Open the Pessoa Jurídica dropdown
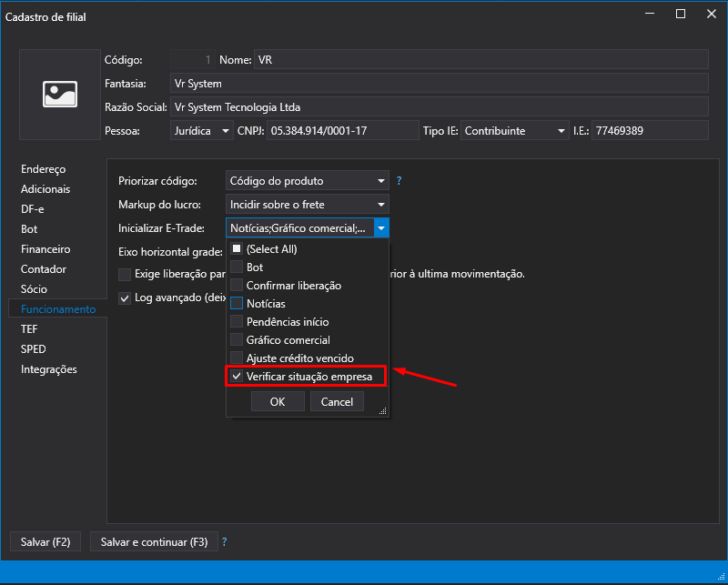This screenshot has height=585, width=728. pos(226,131)
